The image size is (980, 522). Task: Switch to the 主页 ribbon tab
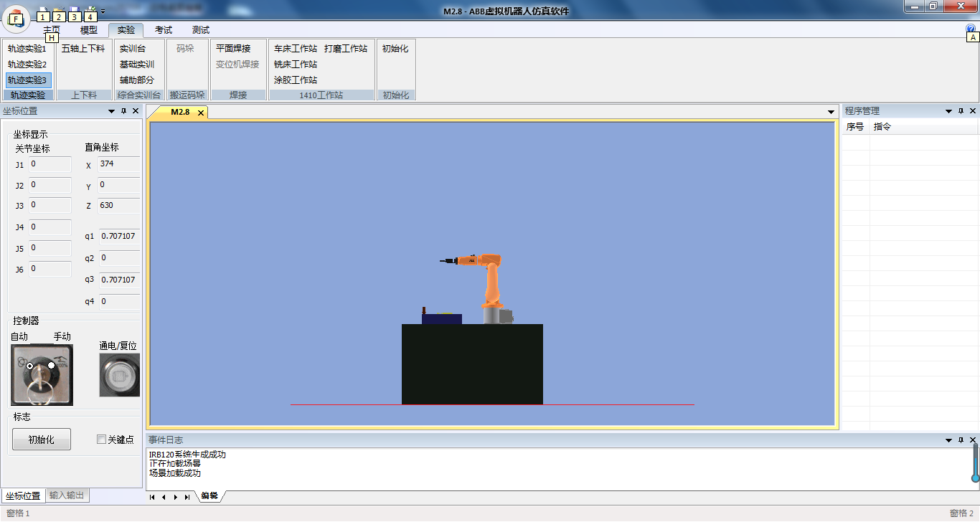[52, 30]
